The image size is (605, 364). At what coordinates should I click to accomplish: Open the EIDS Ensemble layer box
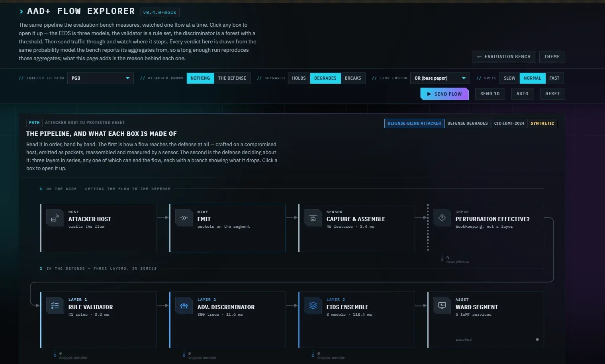[x=356, y=320]
